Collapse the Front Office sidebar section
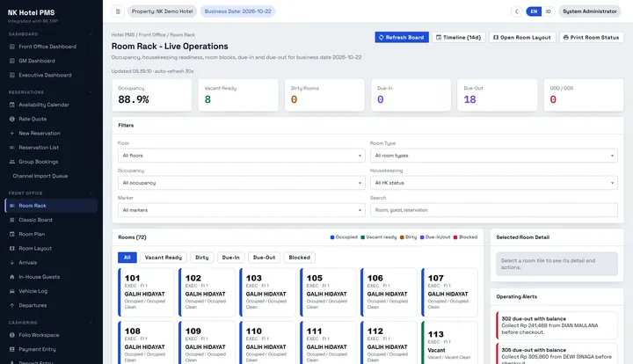The image size is (633, 364). pos(91,193)
